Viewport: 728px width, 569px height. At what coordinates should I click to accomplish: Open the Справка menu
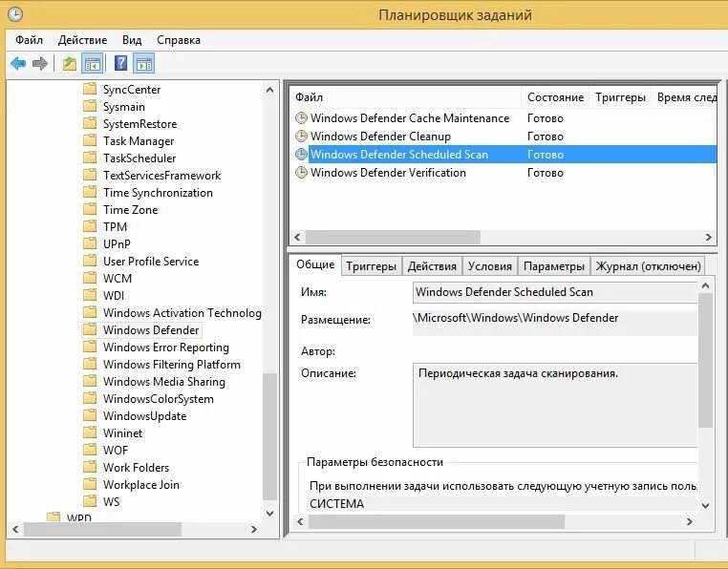click(x=179, y=40)
